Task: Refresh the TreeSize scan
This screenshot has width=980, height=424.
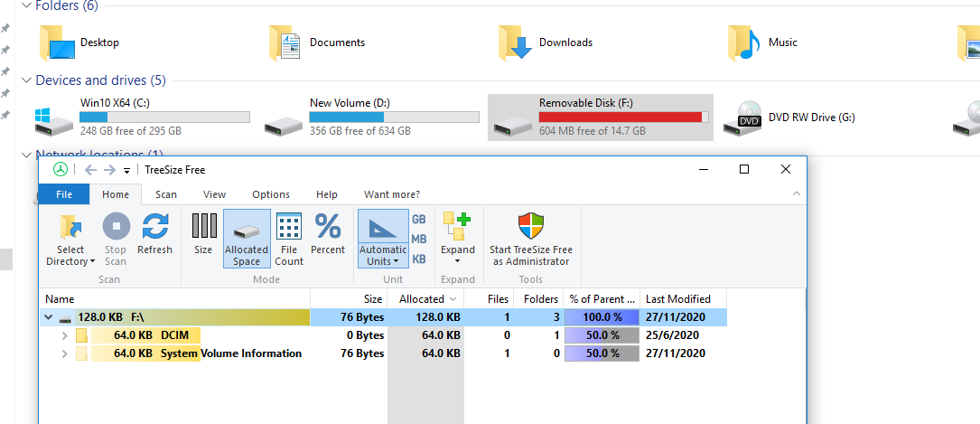Action: (154, 234)
